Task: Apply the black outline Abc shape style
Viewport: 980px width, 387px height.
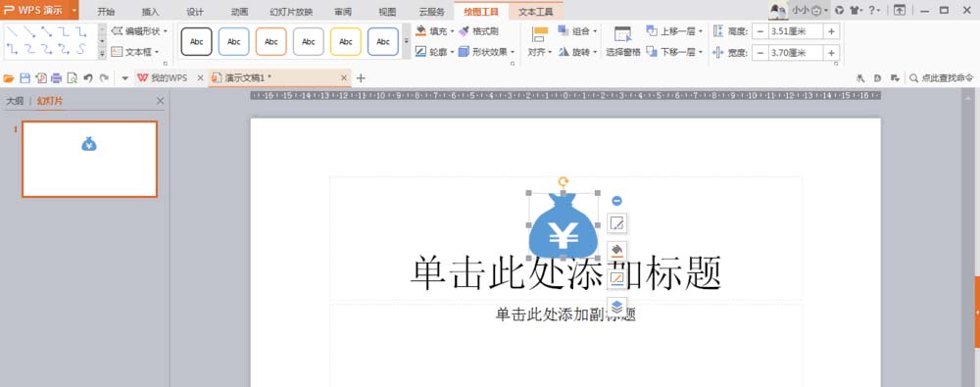Action: (x=197, y=41)
